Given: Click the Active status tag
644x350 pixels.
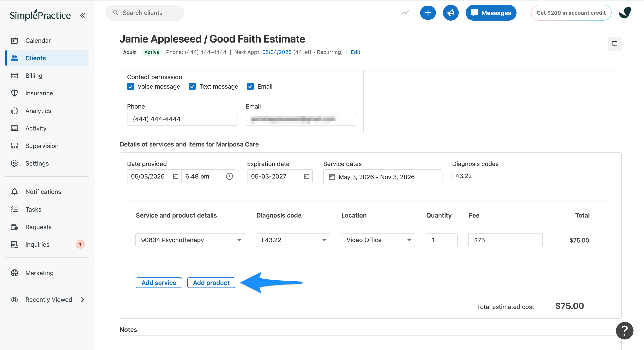Looking at the screenshot, I should tap(152, 52).
